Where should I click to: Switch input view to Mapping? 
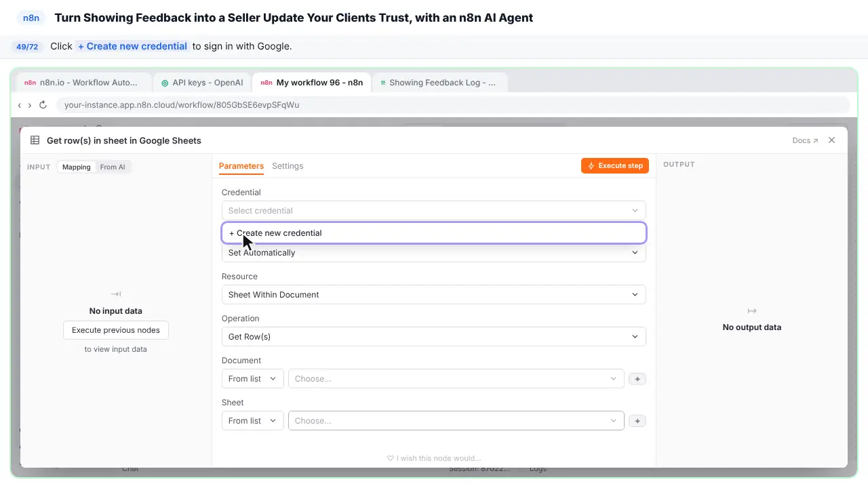tap(77, 167)
